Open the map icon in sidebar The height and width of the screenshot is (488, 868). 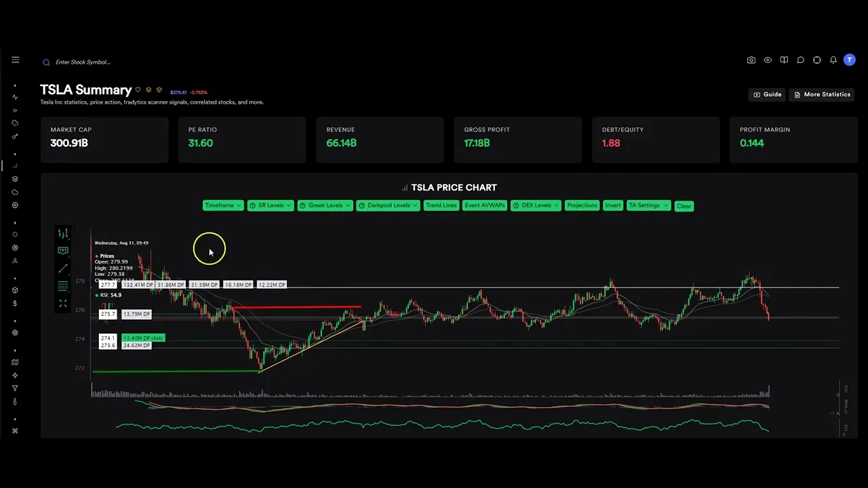[15, 362]
